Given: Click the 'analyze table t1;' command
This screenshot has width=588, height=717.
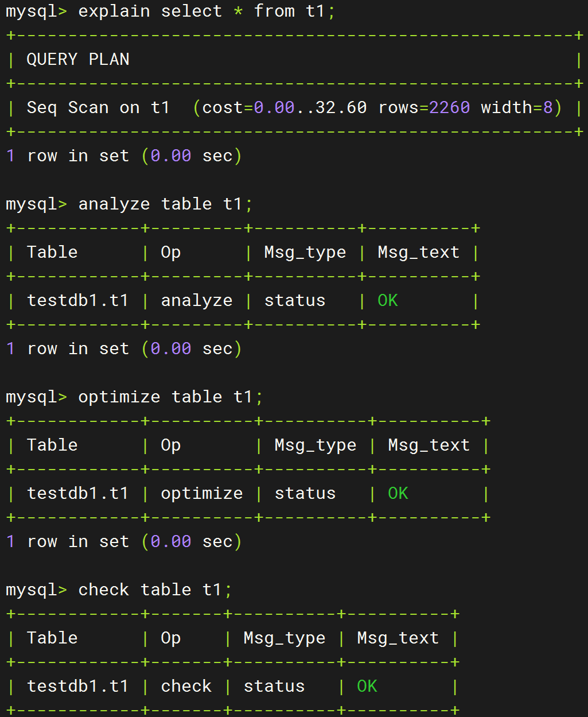Looking at the screenshot, I should (165, 204).
